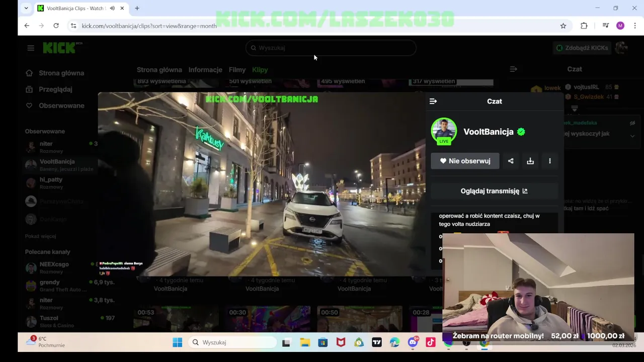644x362 pixels.
Task: Click the Nie obserwuj button
Action: pyautogui.click(x=465, y=161)
